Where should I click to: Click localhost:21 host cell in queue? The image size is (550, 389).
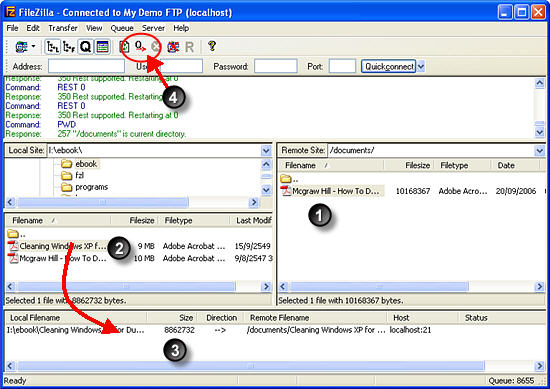click(410, 330)
